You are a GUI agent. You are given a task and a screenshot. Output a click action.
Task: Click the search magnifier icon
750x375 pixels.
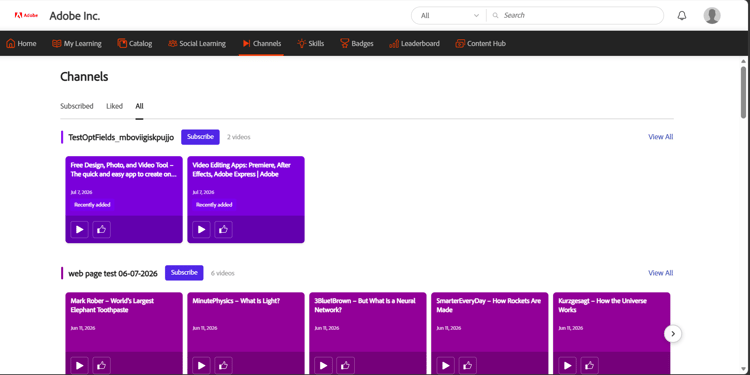pos(496,15)
